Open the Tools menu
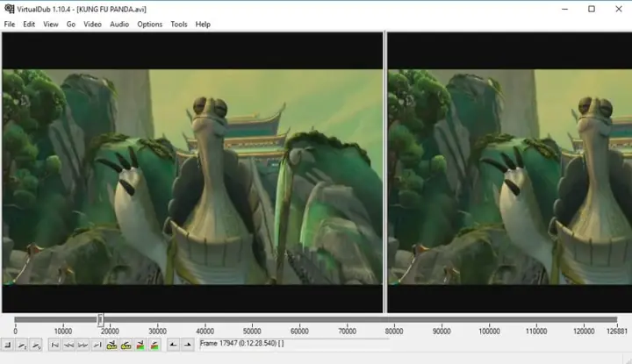 (x=179, y=25)
